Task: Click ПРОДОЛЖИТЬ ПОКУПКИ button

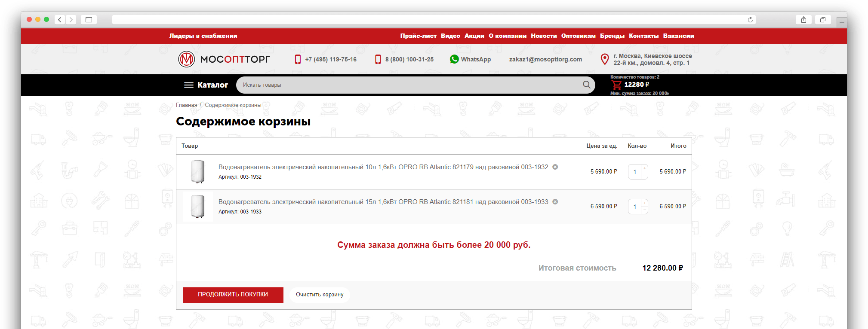Action: pos(233,295)
